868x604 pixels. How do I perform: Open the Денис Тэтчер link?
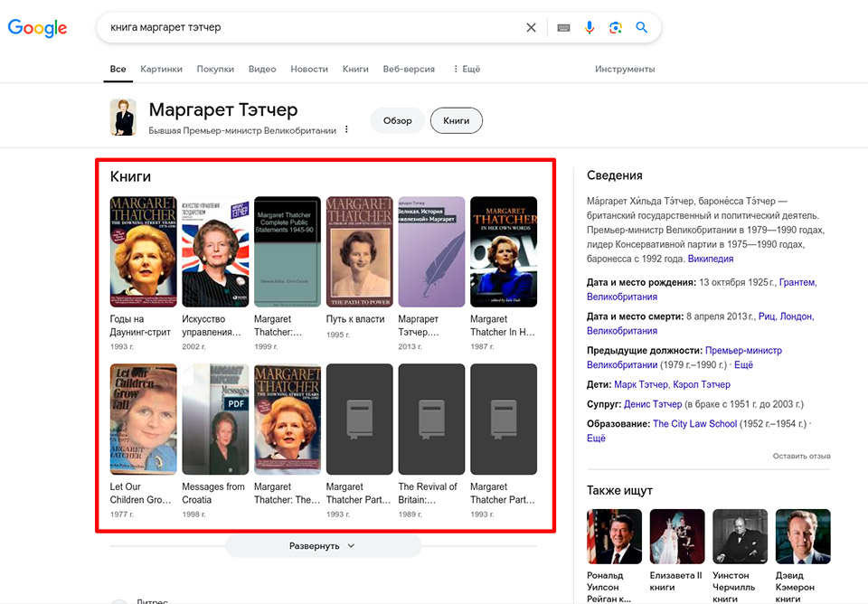[653, 404]
